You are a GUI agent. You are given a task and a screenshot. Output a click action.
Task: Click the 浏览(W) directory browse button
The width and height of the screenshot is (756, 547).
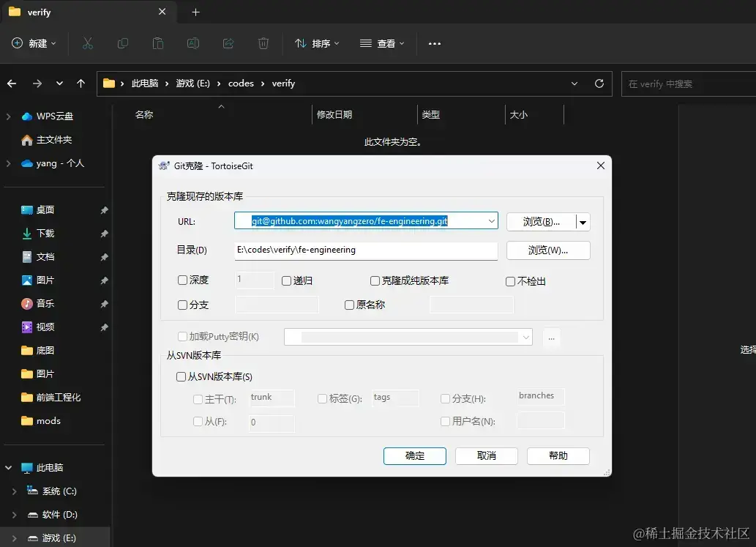pos(548,250)
